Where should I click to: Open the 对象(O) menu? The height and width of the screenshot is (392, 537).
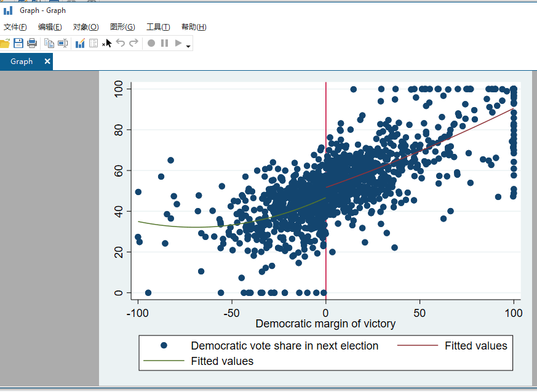pyautogui.click(x=86, y=26)
